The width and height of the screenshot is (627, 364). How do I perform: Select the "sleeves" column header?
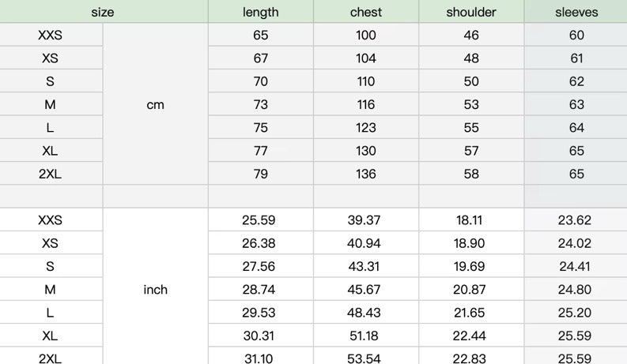coord(576,12)
